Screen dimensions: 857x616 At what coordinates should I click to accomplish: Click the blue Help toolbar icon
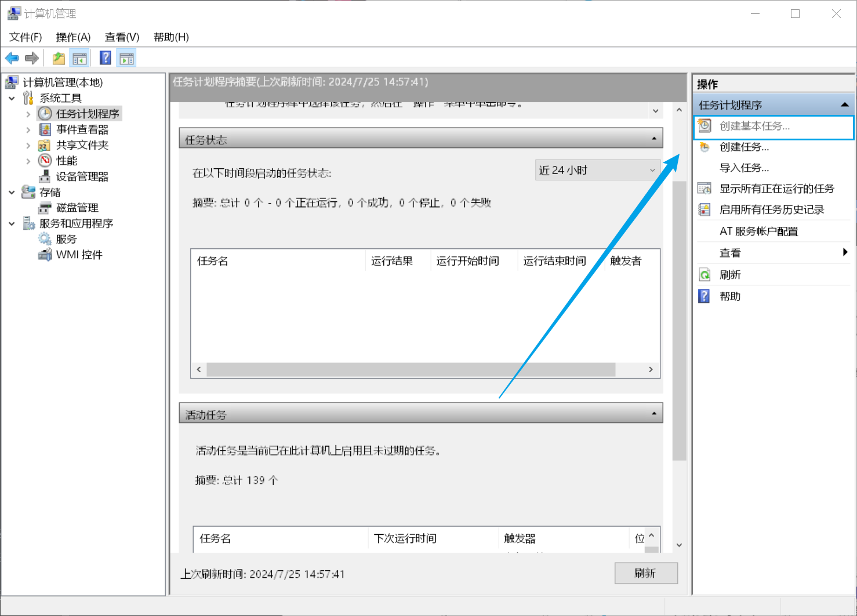[x=106, y=58]
